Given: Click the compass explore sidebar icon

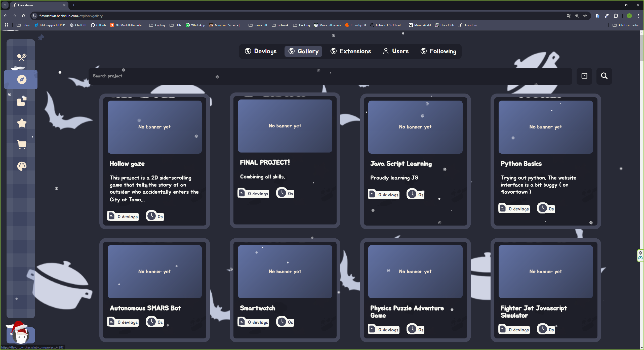Looking at the screenshot, I should click(x=22, y=79).
